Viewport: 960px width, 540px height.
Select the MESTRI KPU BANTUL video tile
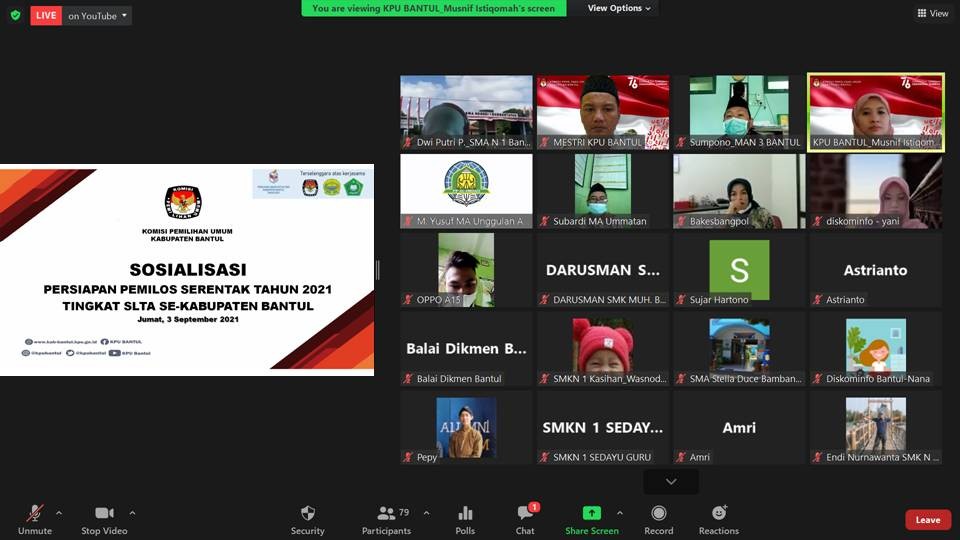[x=603, y=112]
